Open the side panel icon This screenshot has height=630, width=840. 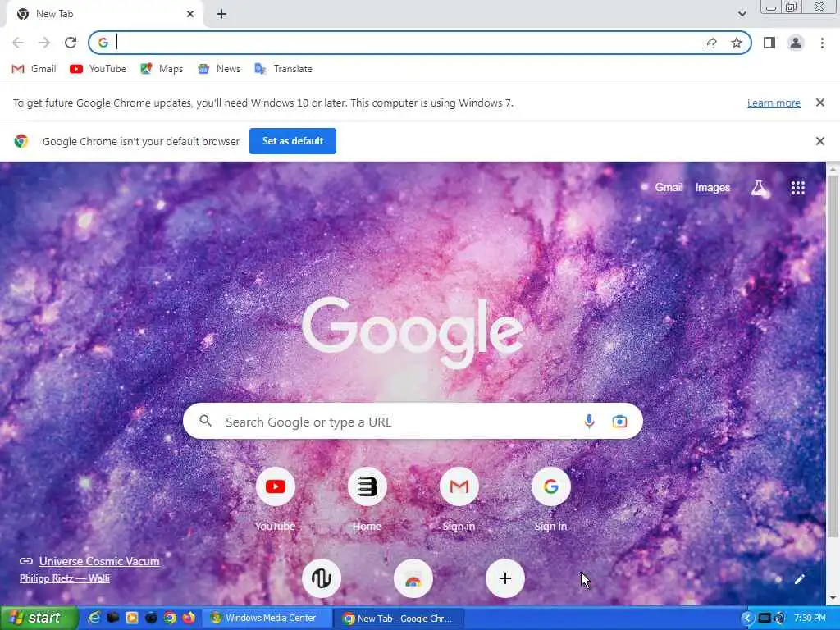[769, 43]
